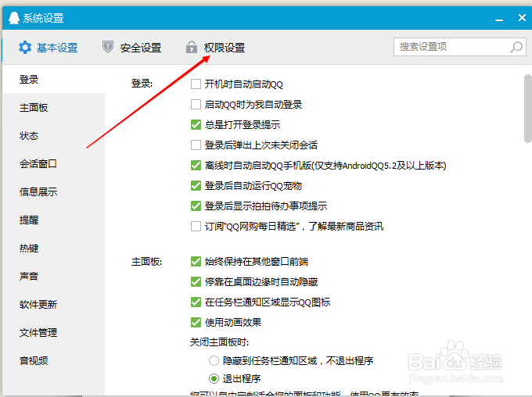This screenshot has width=532, height=397.
Task: Click the shield icon for security settings
Action: click(x=108, y=47)
